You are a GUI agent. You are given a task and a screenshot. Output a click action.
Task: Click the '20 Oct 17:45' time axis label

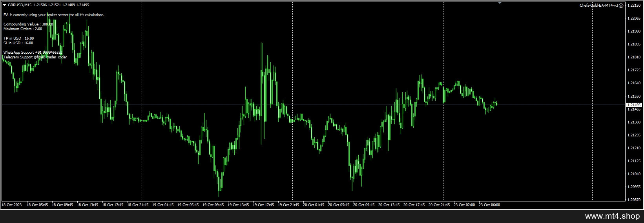click(x=414, y=205)
